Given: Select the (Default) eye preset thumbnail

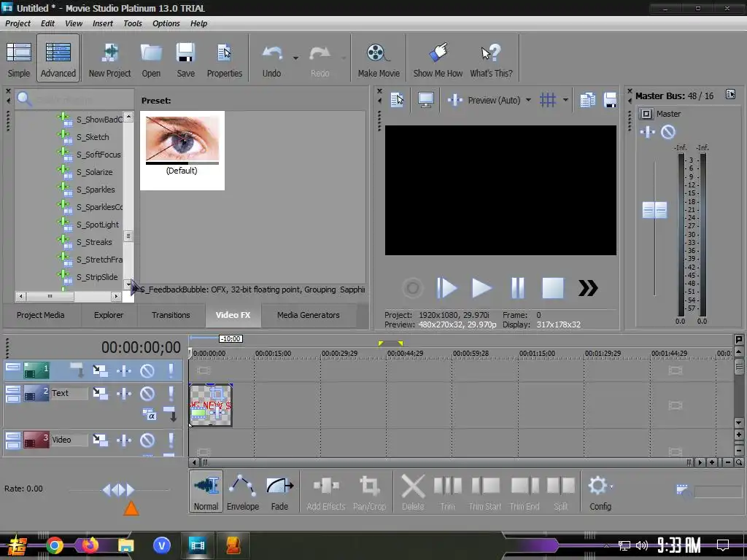Looking at the screenshot, I should coord(182,150).
